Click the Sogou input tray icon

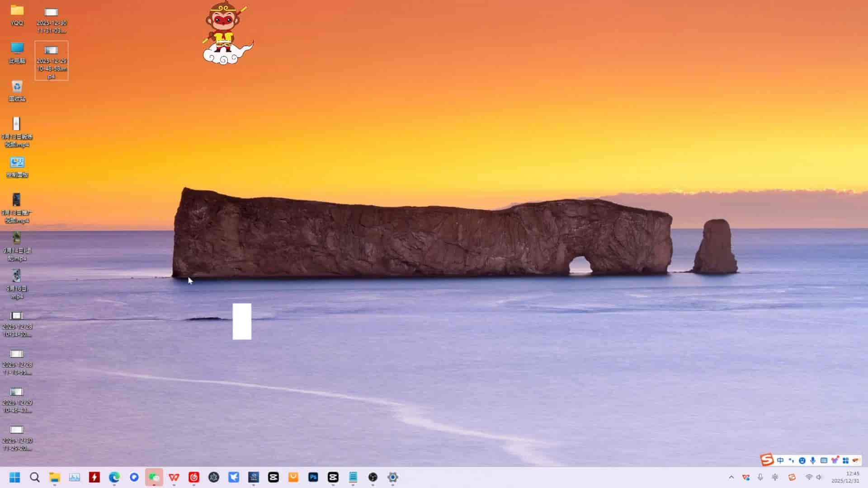pos(792,477)
